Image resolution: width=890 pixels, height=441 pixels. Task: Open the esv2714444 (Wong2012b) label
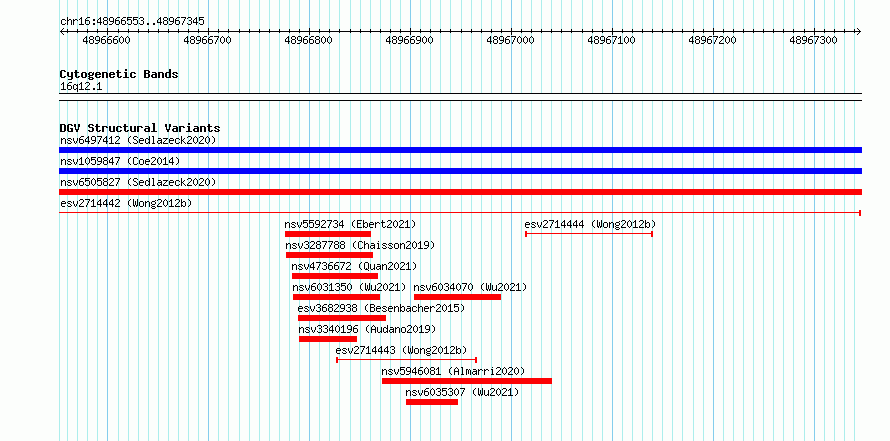[590, 224]
